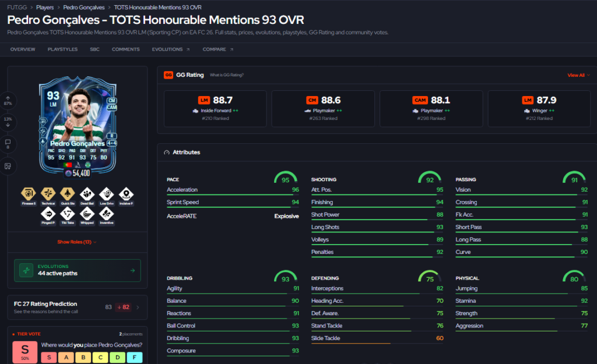Select the Dead Ball playstyle icon
Image resolution: width=597 pixels, height=364 pixels.
87,194
